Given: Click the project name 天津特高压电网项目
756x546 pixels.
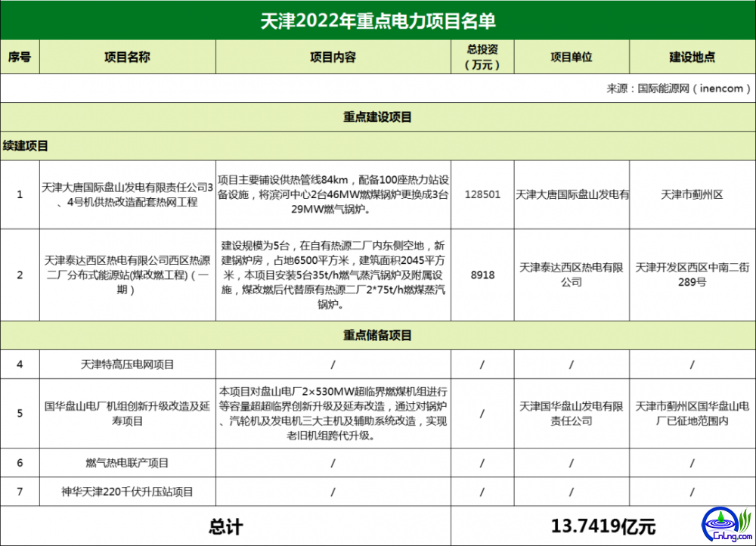Looking at the screenshot, I should coord(127,365).
